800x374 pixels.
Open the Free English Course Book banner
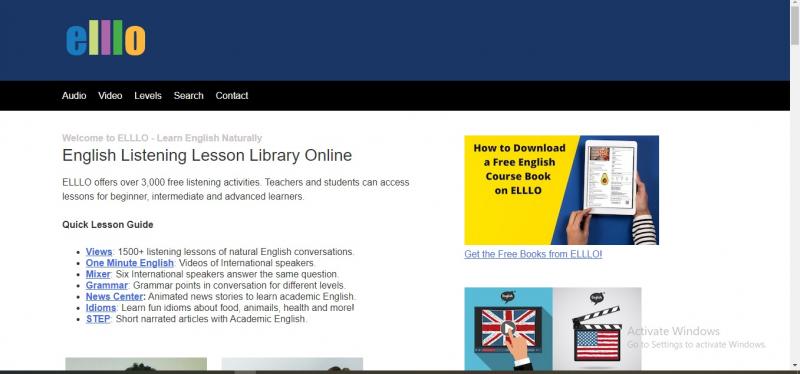(x=561, y=190)
